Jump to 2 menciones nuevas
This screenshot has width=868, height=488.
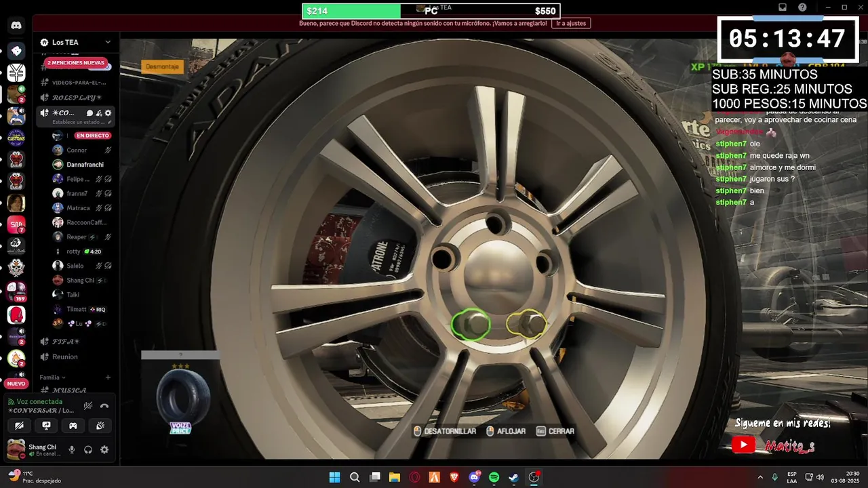click(x=76, y=63)
